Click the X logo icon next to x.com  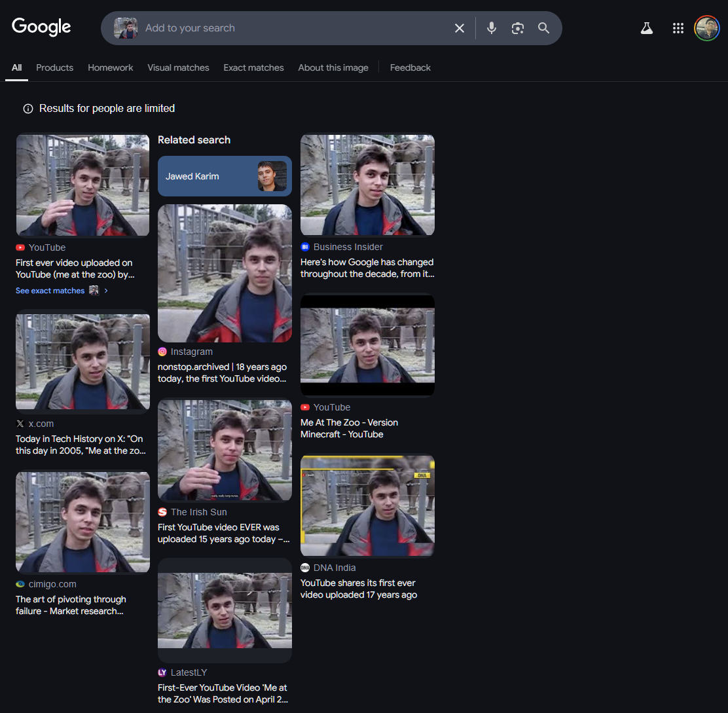[20, 424]
